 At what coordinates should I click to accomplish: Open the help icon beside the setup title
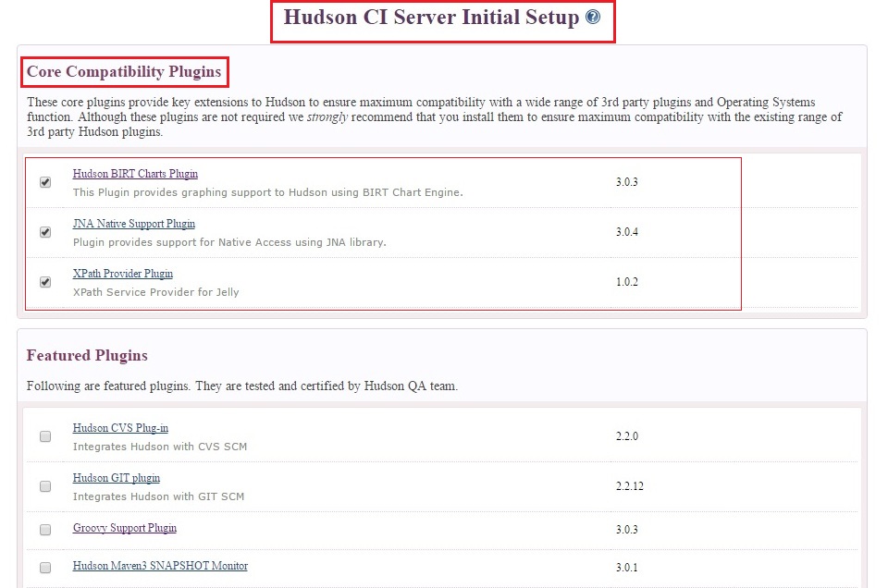click(x=592, y=17)
